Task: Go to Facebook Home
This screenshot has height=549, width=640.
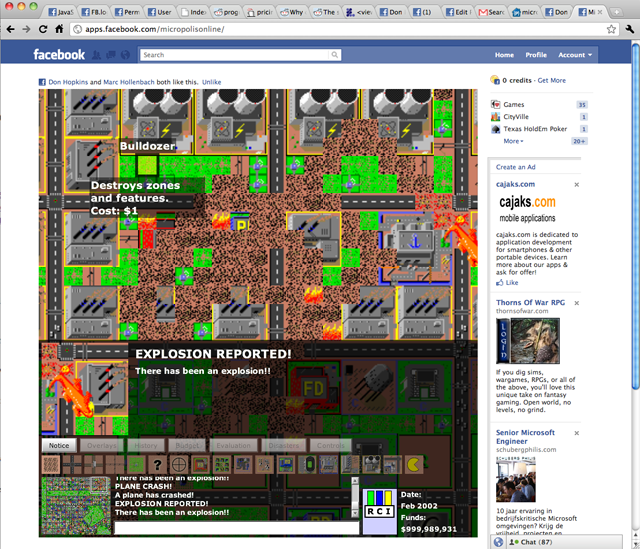Action: pyautogui.click(x=504, y=55)
